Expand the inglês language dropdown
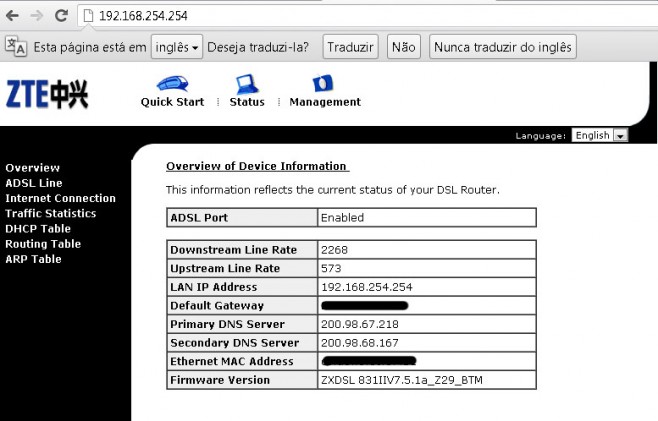The width and height of the screenshot is (658, 421). [176, 47]
